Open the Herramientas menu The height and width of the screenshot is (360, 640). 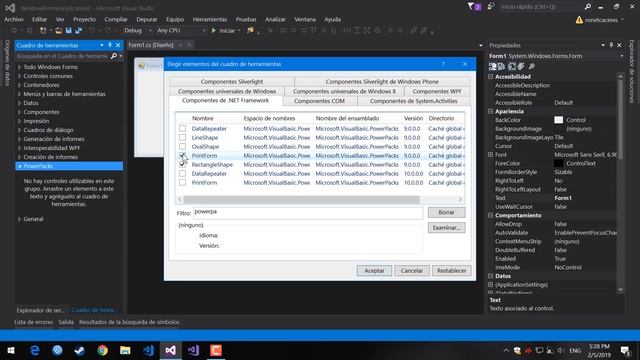[209, 19]
